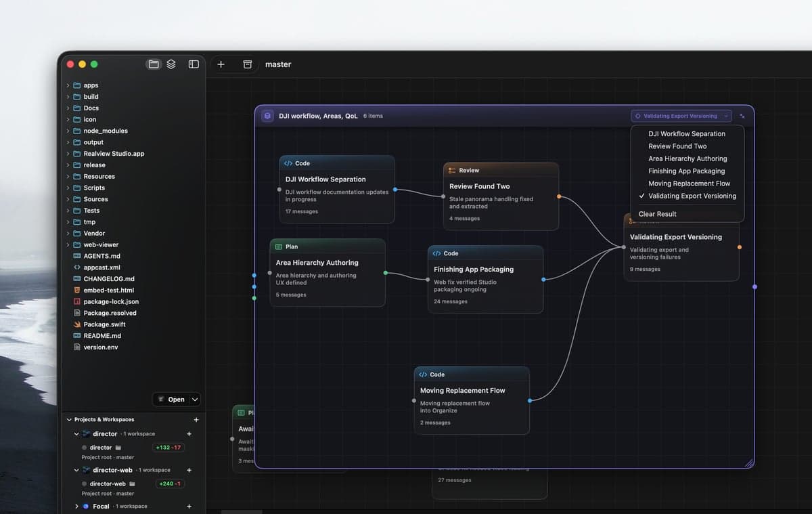This screenshot has height=514, width=812.
Task: Click the embed-test.html file icon
Action: (x=77, y=290)
